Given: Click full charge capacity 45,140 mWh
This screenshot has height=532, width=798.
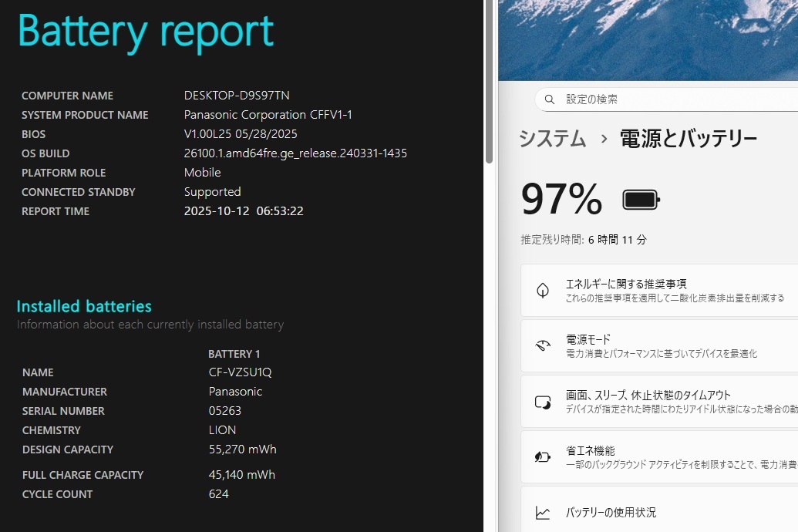Looking at the screenshot, I should point(242,475).
